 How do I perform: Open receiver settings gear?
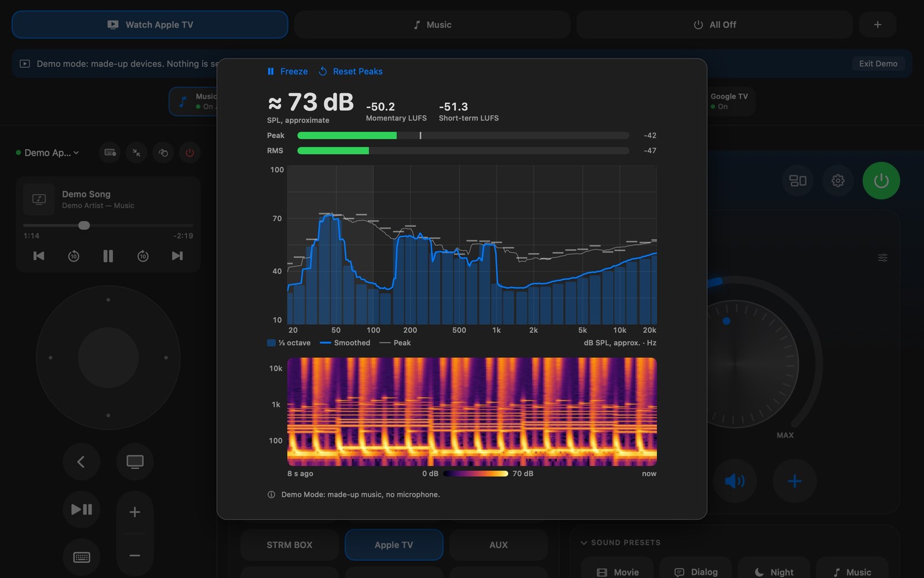click(x=838, y=180)
